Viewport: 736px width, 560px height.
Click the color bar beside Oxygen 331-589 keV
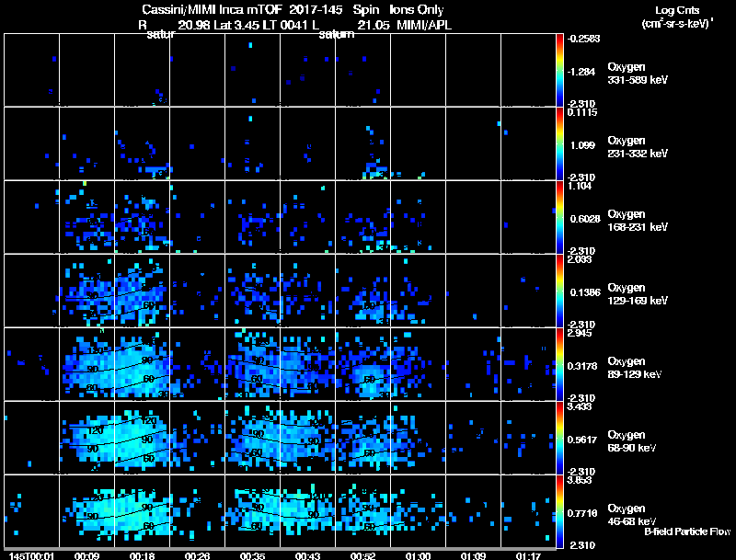pyautogui.click(x=559, y=70)
